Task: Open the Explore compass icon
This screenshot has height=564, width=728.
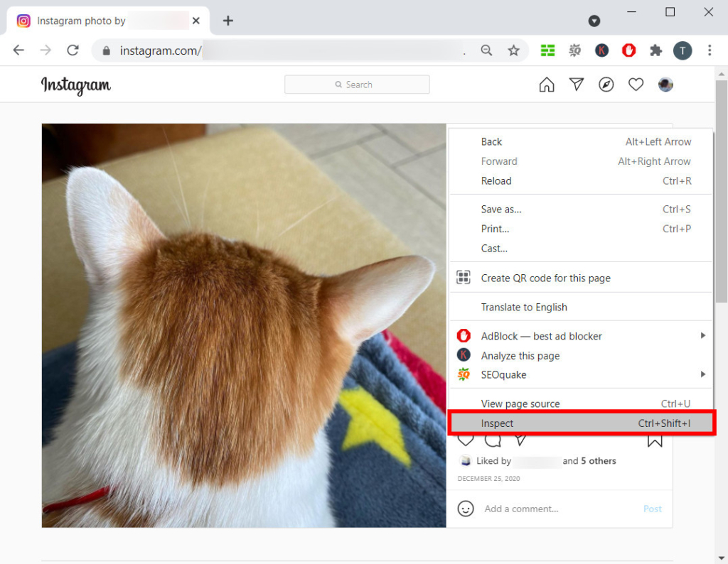Action: pyautogui.click(x=606, y=85)
